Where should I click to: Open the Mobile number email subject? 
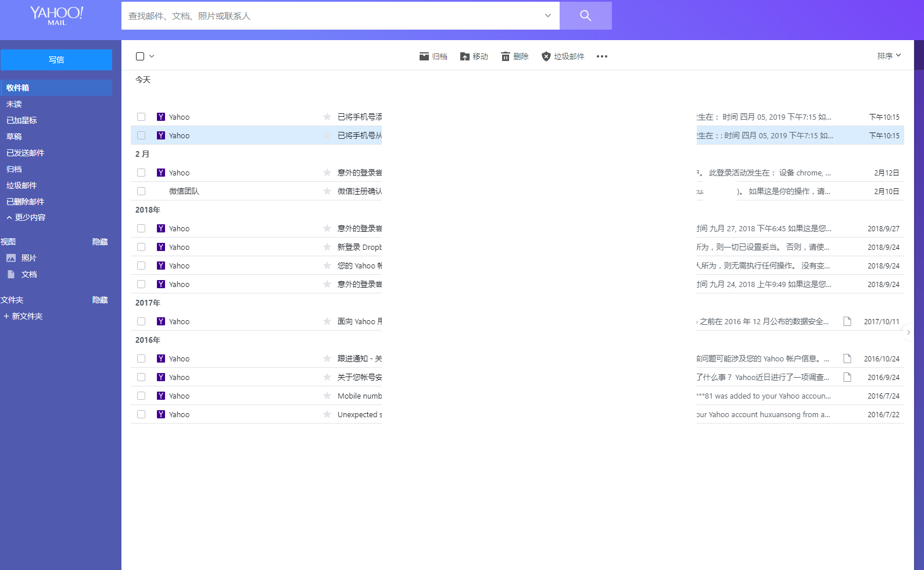[x=360, y=396]
